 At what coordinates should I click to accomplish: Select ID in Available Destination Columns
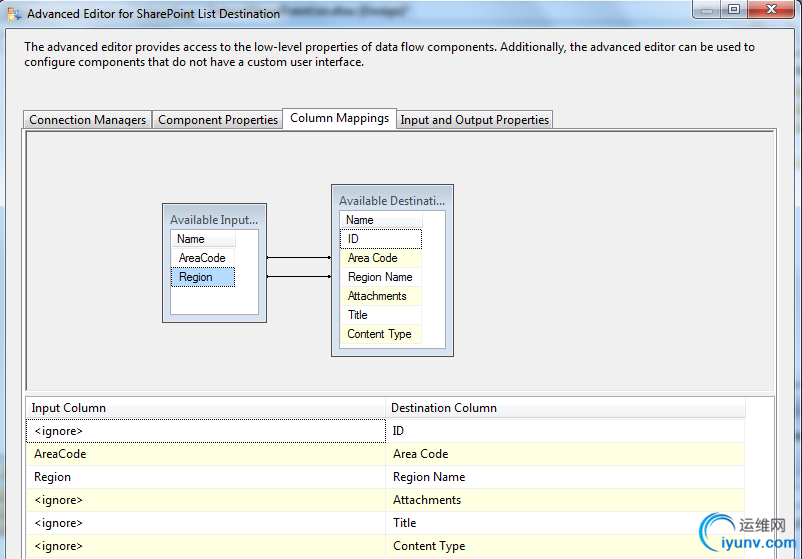(381, 239)
